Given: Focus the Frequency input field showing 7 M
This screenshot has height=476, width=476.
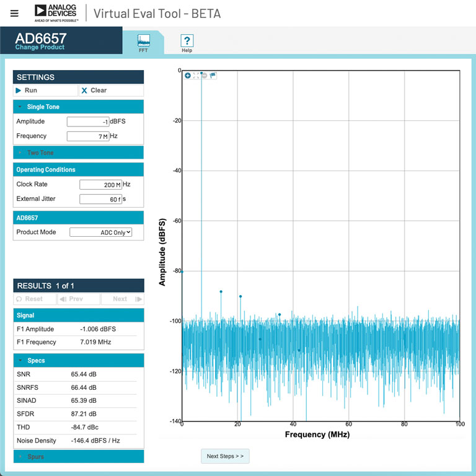Looking at the screenshot, I should pos(88,136).
